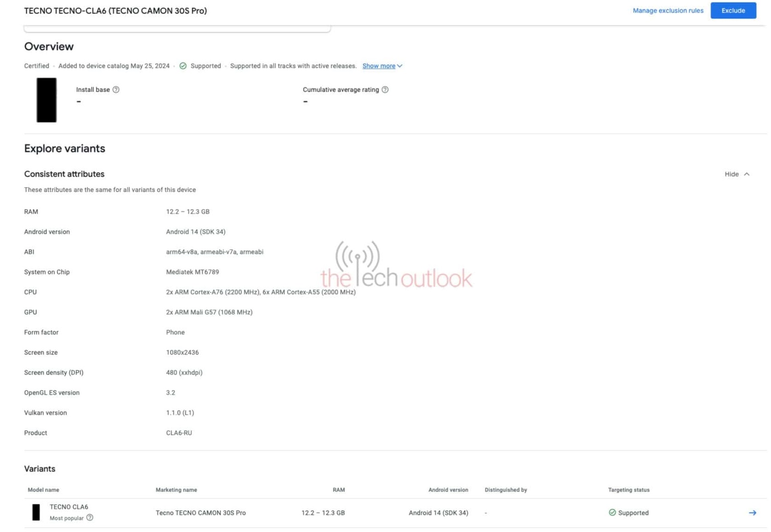
Task: Click the RAM column header
Action: pos(339,490)
